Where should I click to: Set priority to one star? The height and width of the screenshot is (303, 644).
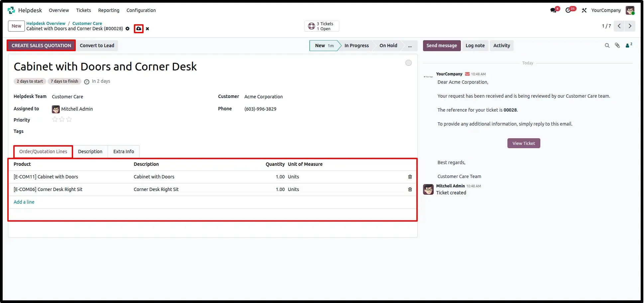(55, 119)
